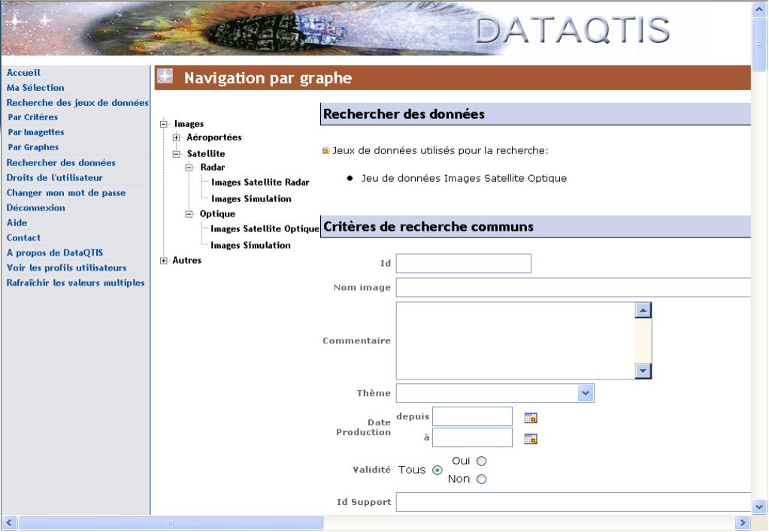The height and width of the screenshot is (532, 769).
Task: Click the Autres tree label
Action: tap(187, 260)
